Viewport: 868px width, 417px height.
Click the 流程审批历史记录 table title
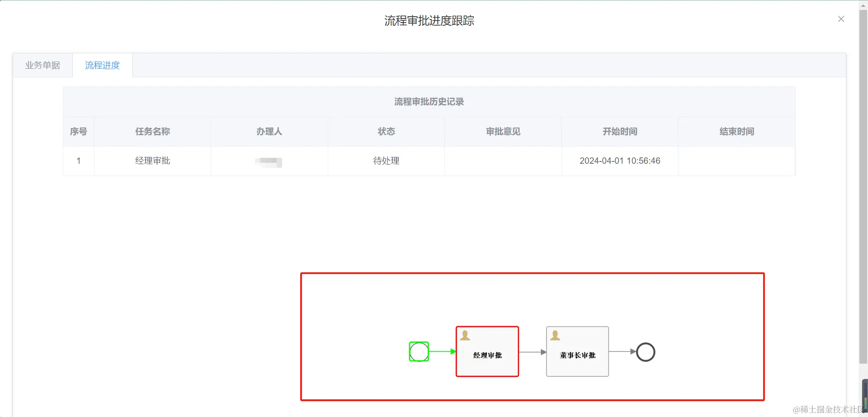[429, 102]
